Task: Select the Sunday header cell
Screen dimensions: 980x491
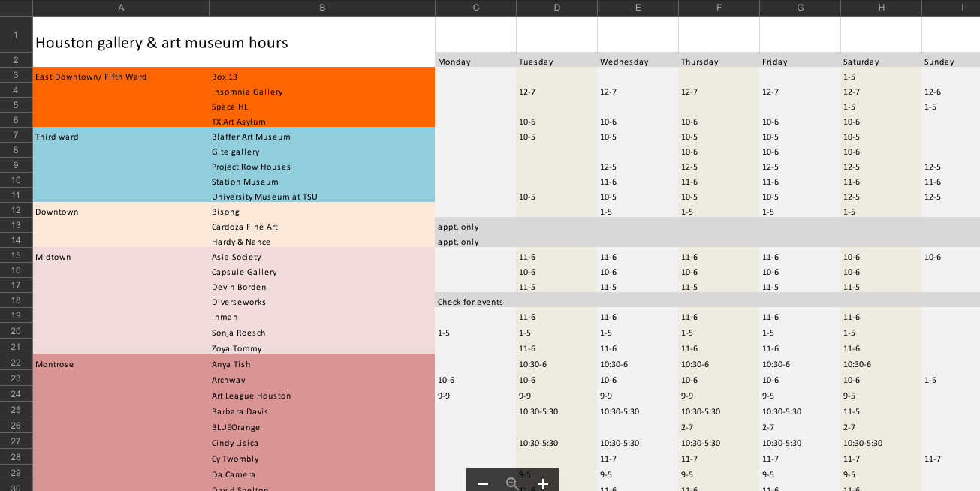Action: pyautogui.click(x=951, y=60)
